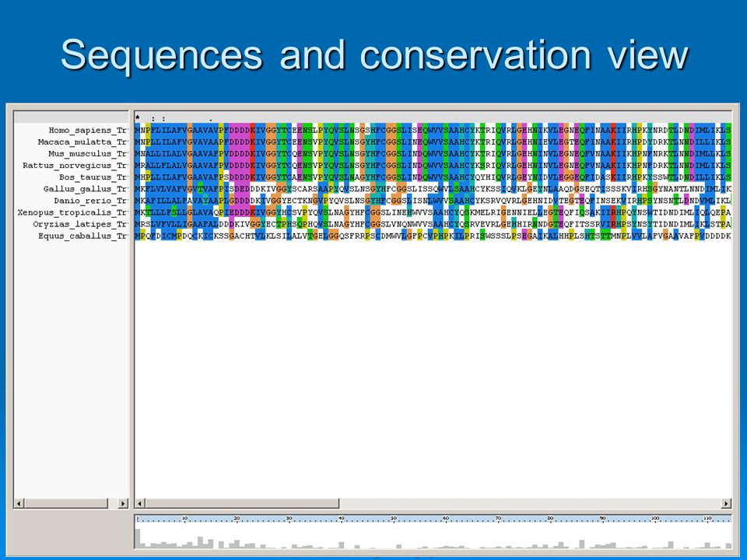
Task: Click the names panel scrollbar thumb
Action: click(66, 503)
